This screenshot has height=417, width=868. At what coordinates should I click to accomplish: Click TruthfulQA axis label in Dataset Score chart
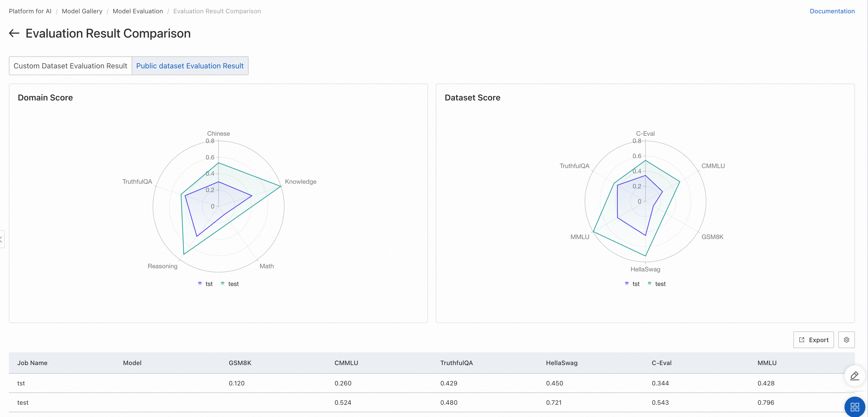pyautogui.click(x=574, y=166)
